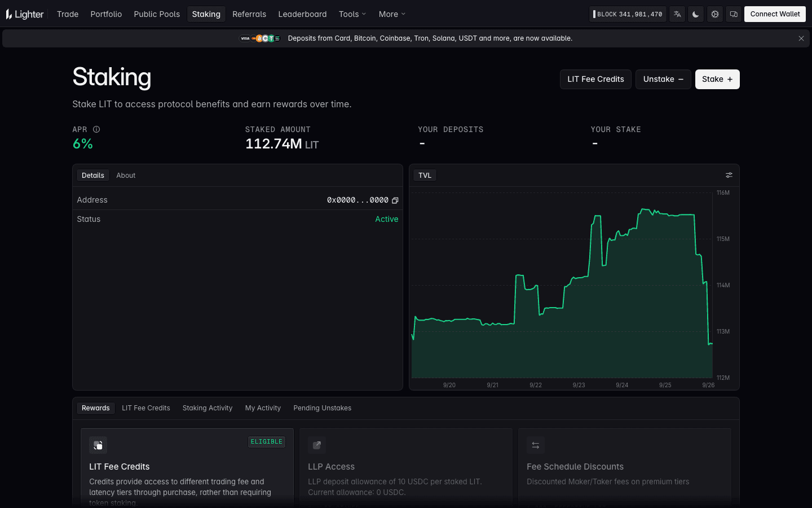The width and height of the screenshot is (812, 508).
Task: Open settings gear icon
Action: (715, 14)
